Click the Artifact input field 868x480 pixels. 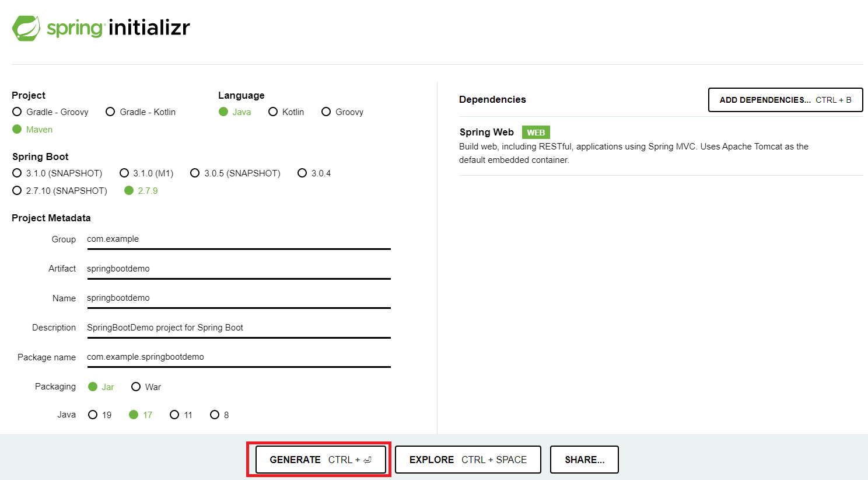239,269
